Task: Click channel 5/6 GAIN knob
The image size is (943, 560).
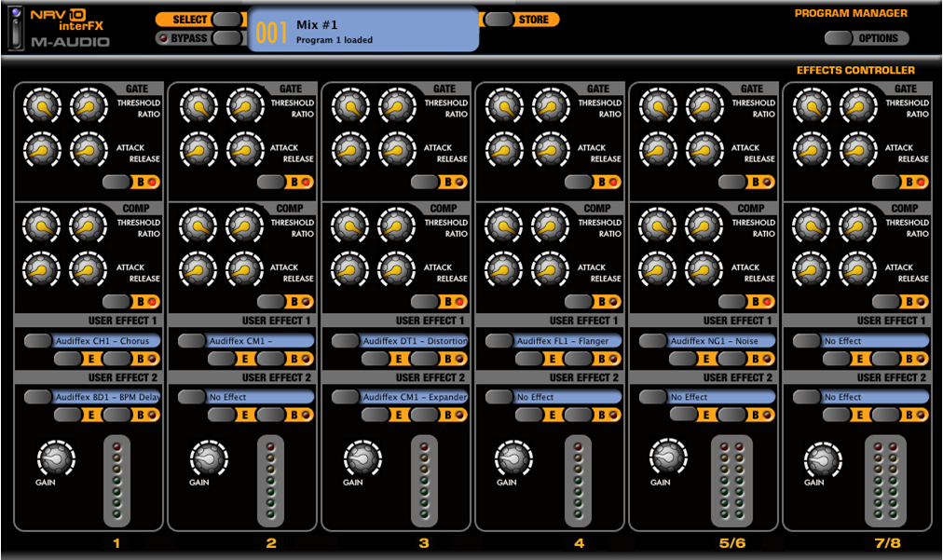Action: coord(668,458)
